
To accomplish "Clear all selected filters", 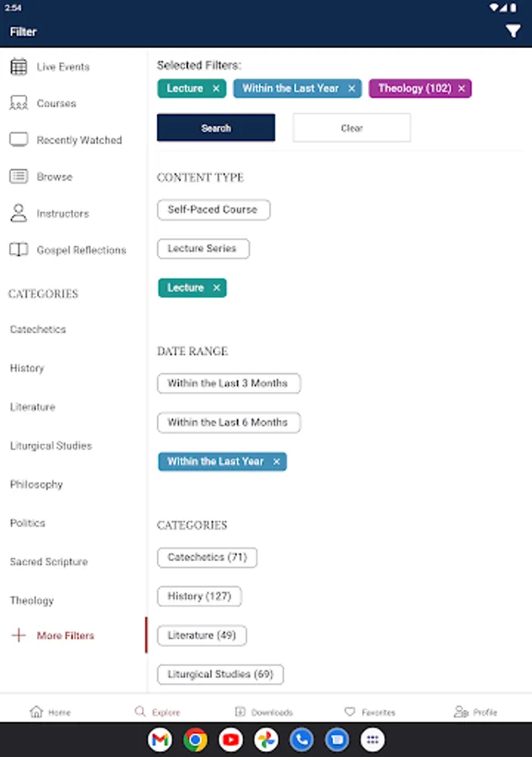I will click(x=351, y=128).
